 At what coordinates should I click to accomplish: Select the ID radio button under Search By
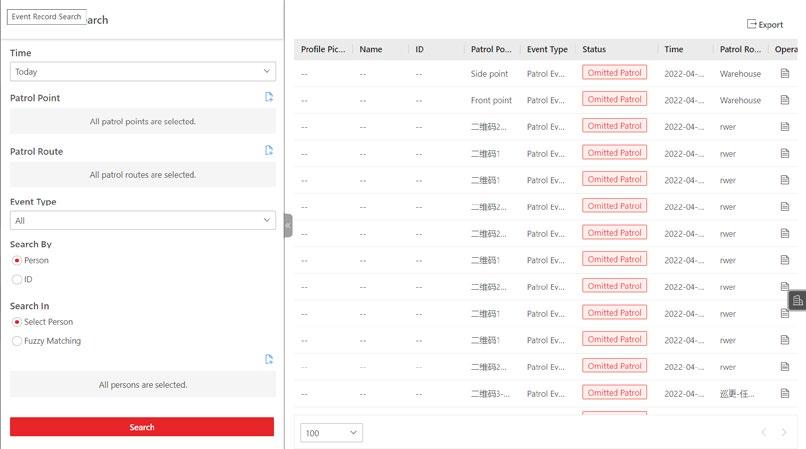point(17,279)
